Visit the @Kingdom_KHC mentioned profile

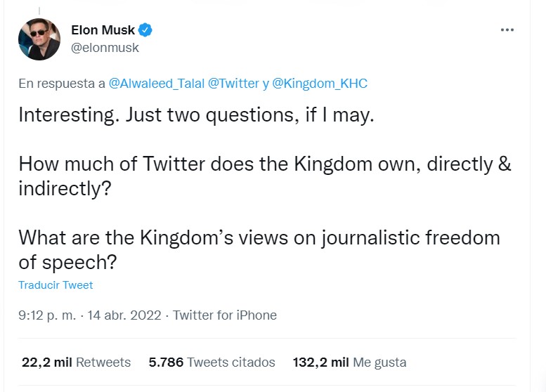click(x=320, y=84)
